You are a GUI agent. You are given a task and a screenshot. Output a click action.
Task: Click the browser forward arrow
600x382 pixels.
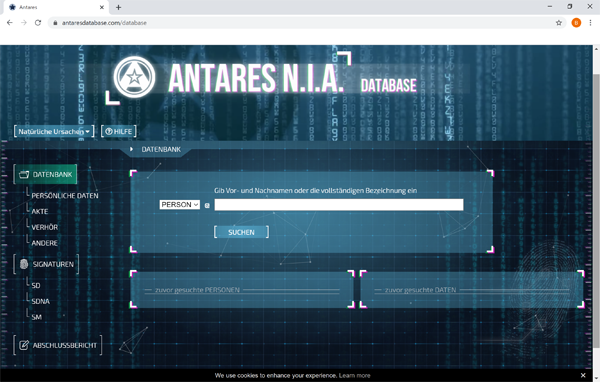pos(24,23)
